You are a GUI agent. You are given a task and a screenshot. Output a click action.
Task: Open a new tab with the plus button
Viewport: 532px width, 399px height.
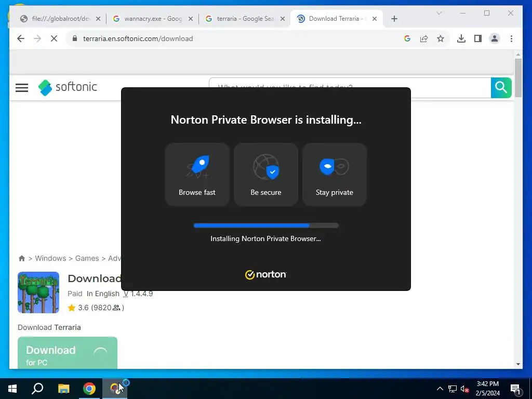pos(394,19)
